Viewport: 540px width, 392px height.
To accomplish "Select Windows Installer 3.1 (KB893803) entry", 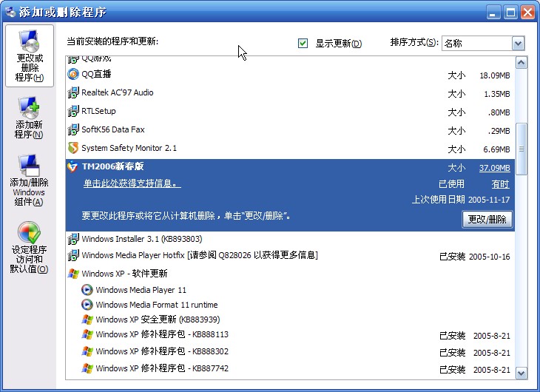I will [142, 239].
